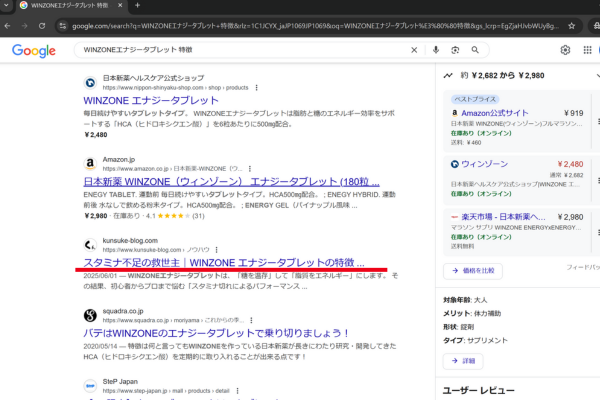Open more options for kunsuke-blog.com result
This screenshot has height=400, width=600.
[217, 250]
